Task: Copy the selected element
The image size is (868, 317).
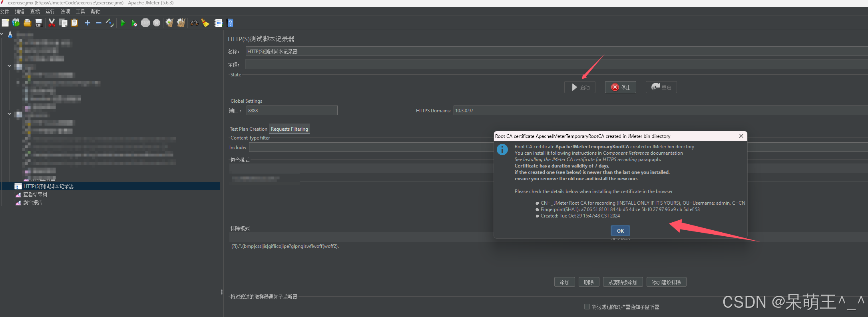Action: [63, 23]
